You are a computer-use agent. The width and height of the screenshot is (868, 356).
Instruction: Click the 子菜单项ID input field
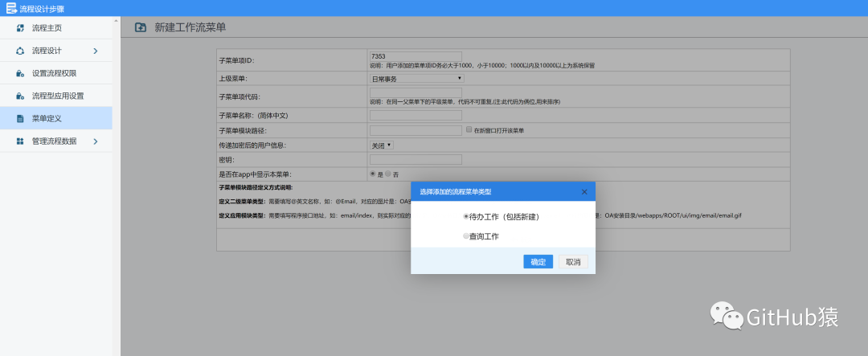tap(416, 56)
